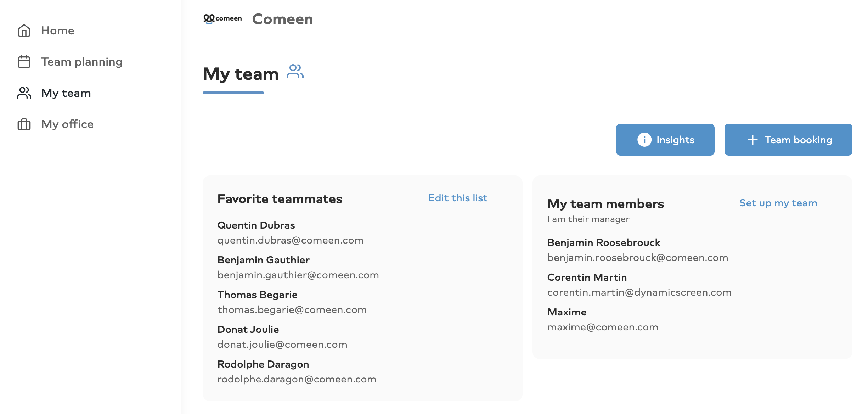The image size is (868, 414).
Task: Open Rodolphe Daragon teammate entry
Action: coord(297,371)
